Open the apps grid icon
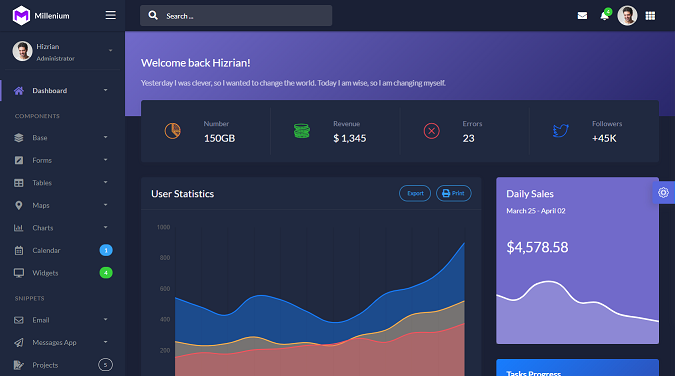This screenshot has width=675, height=376. (x=650, y=16)
